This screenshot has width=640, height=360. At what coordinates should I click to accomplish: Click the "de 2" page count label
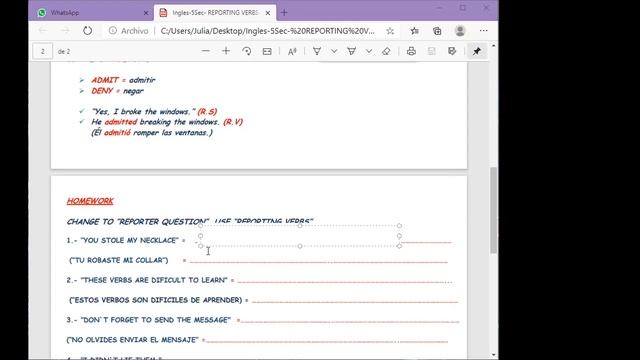pyautogui.click(x=64, y=51)
